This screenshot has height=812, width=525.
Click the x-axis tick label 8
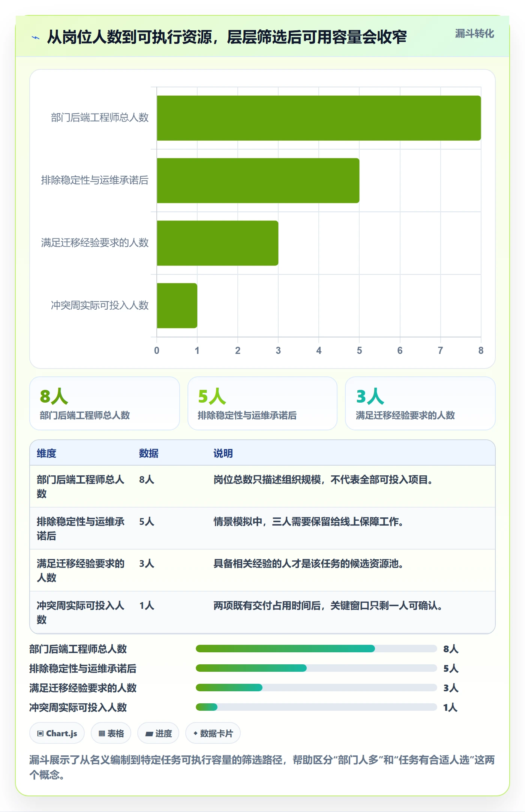coord(481,351)
